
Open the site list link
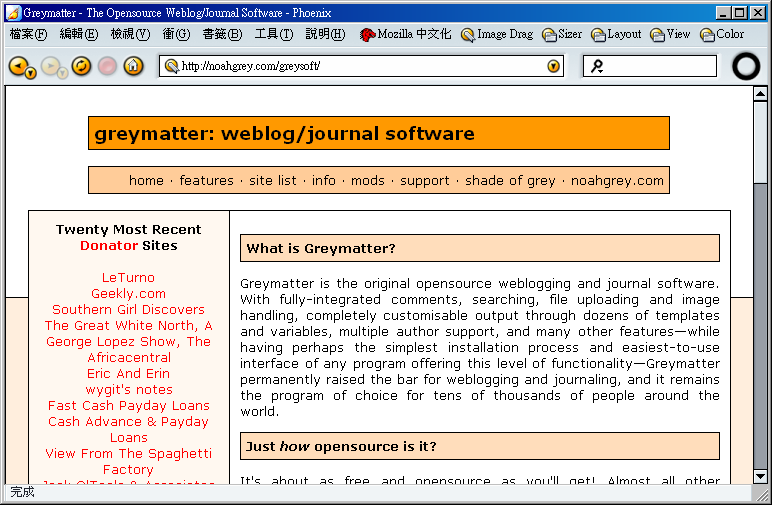[x=273, y=181]
